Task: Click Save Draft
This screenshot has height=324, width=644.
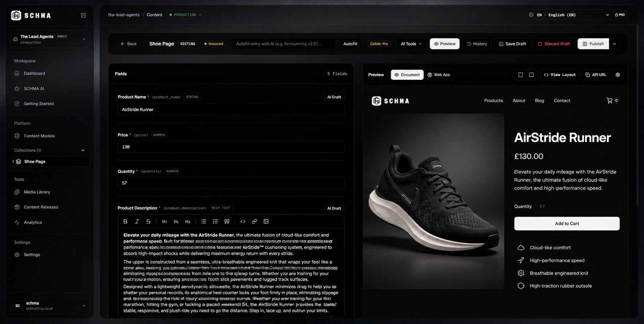Action: (512, 44)
